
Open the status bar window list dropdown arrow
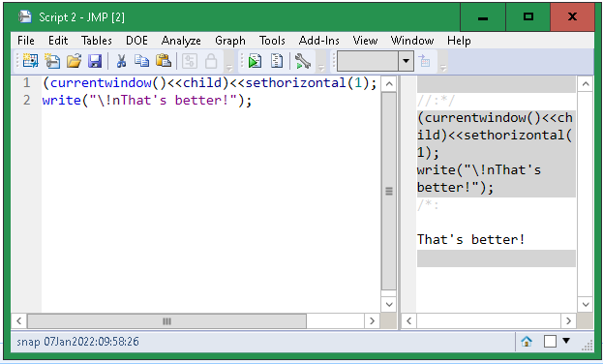tap(566, 340)
